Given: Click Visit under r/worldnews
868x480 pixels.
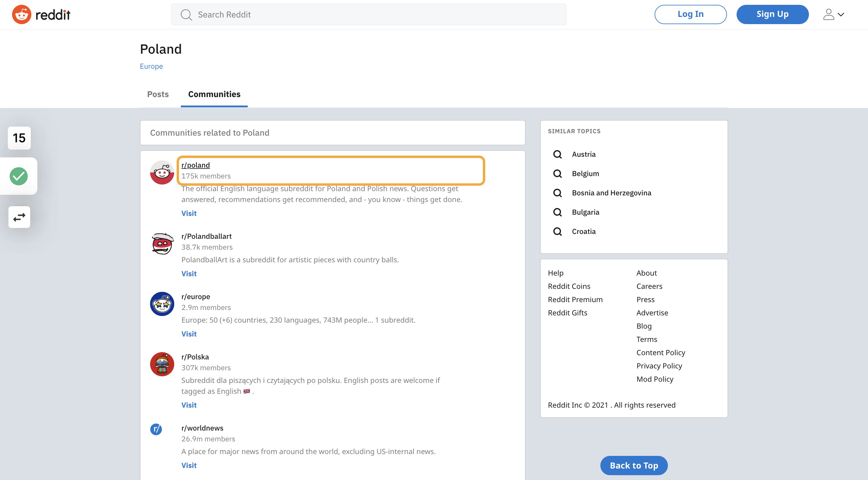Looking at the screenshot, I should tap(189, 466).
